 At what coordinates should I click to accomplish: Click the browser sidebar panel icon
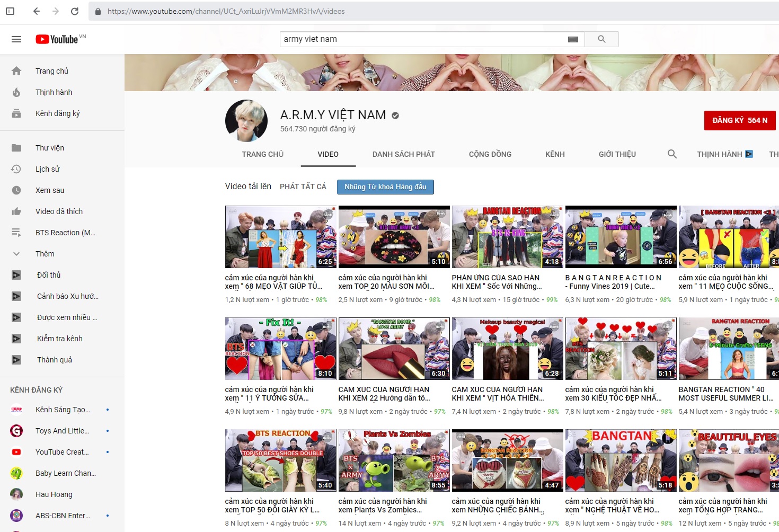coord(10,11)
